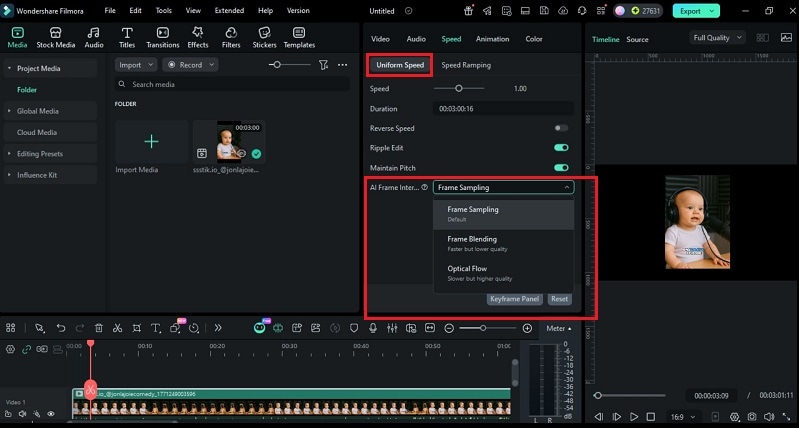Click the filter icon beside media size slider
799x429 pixels.
(x=323, y=64)
